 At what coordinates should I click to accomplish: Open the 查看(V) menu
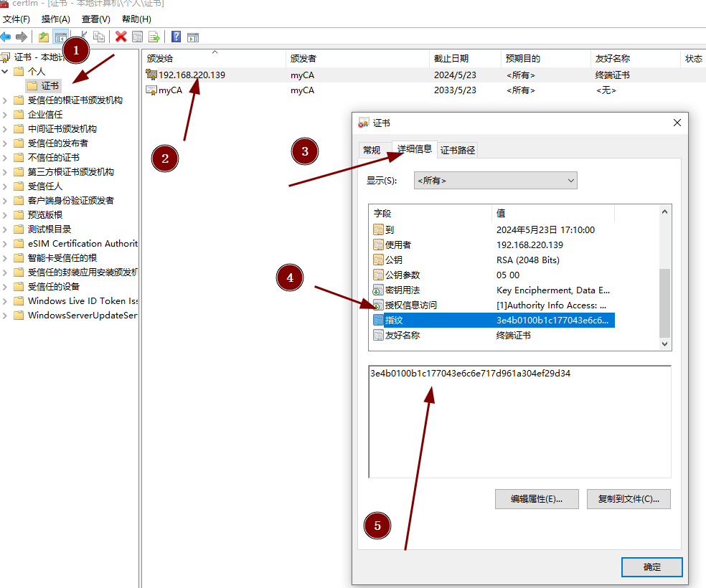click(x=96, y=19)
